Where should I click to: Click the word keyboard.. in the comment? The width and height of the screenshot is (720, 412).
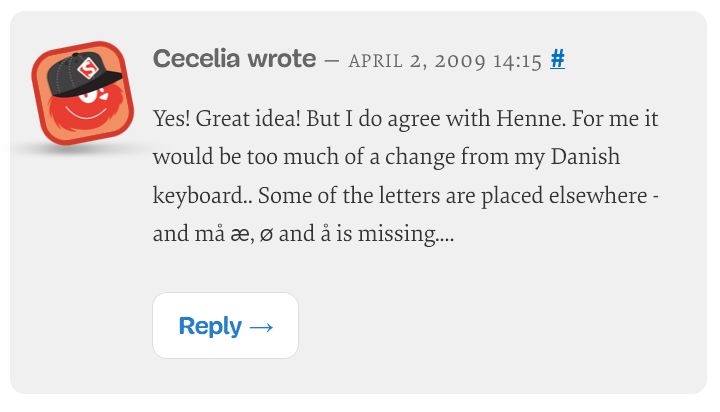point(202,196)
